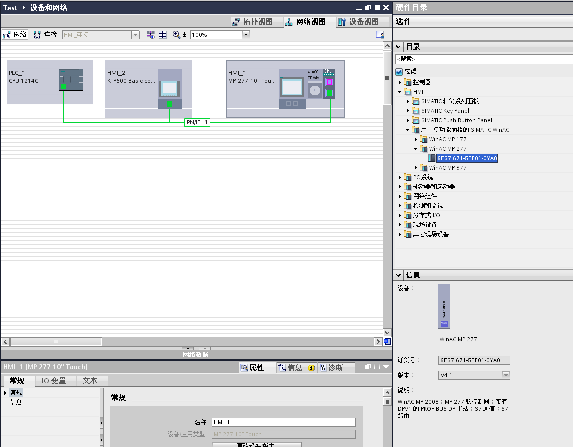Click the Controllers folder icon
This screenshot has width=573, height=447.
tap(407, 82)
